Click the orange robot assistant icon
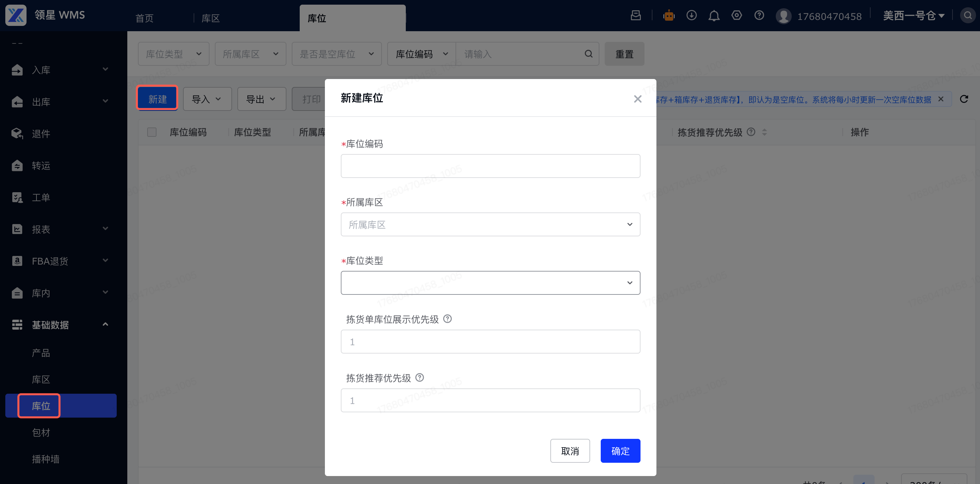The image size is (980, 484). point(668,16)
